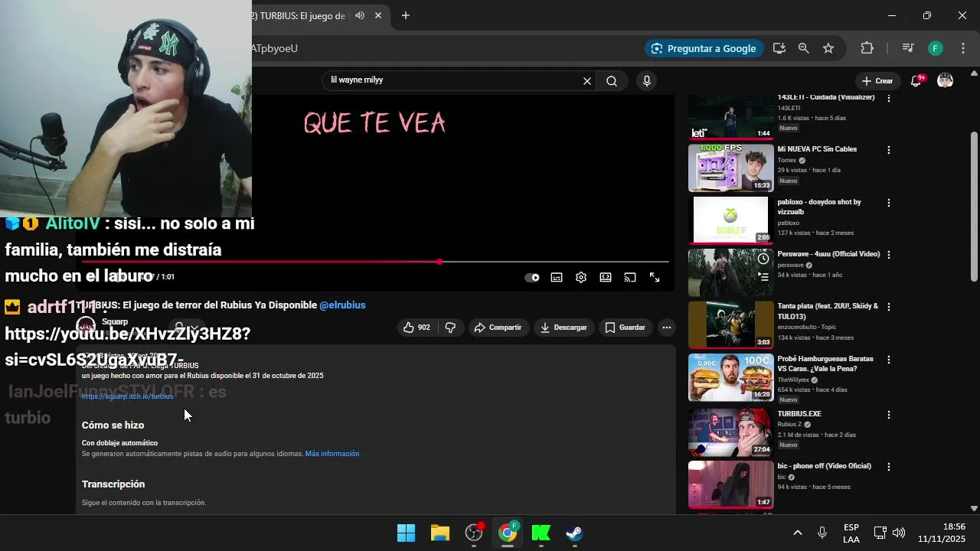980x551 pixels.
Task: Seek the video using the red progress bar
Action: [375, 262]
